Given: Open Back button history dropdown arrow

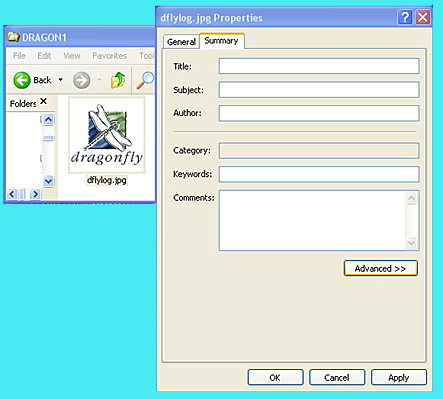Looking at the screenshot, I should click(60, 80).
